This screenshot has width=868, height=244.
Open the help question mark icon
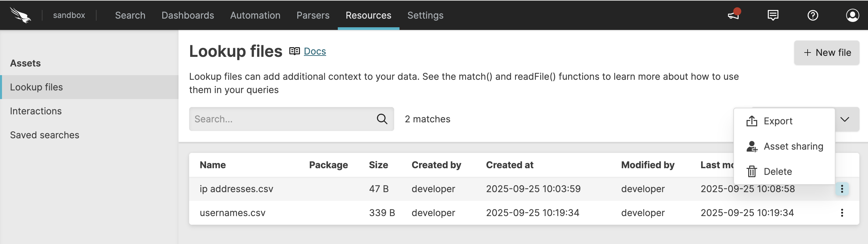pos(812,15)
